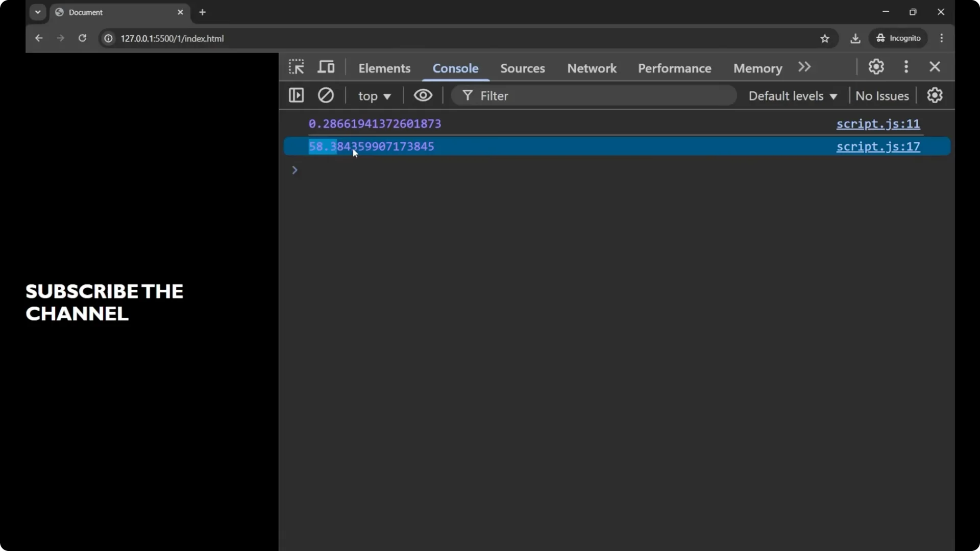
Task: Expand the top JavaScript context dropdown
Action: point(374,96)
